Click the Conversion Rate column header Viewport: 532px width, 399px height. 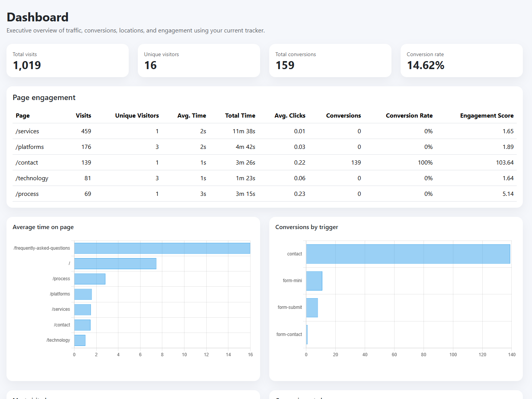[409, 115]
